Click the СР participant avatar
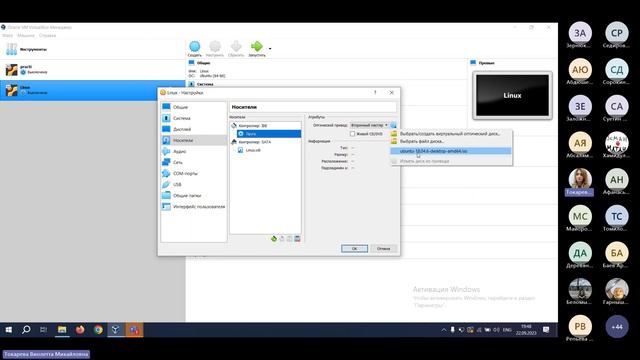Viewport: 640px width, 360px height. (617, 33)
